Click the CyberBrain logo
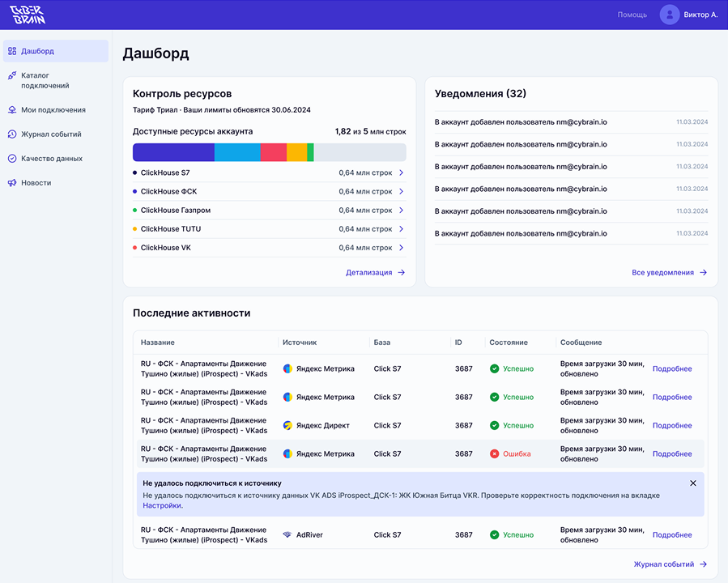This screenshot has width=728, height=583. coord(28,15)
